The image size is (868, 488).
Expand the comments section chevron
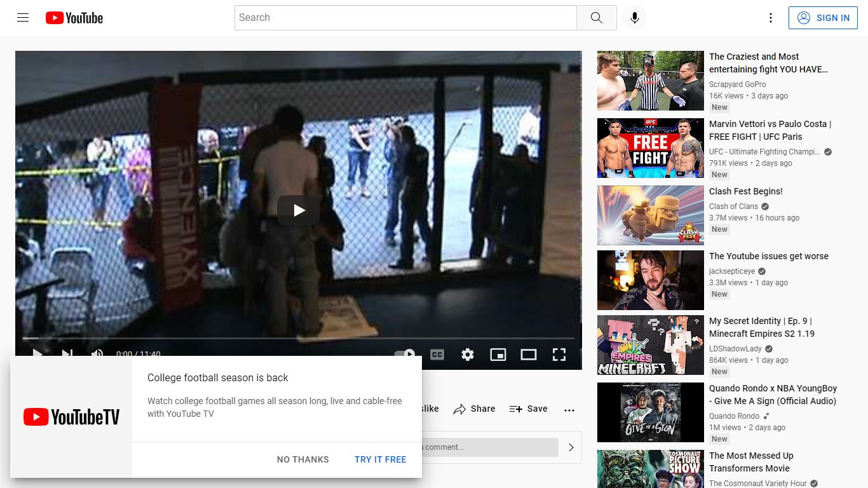pos(571,447)
